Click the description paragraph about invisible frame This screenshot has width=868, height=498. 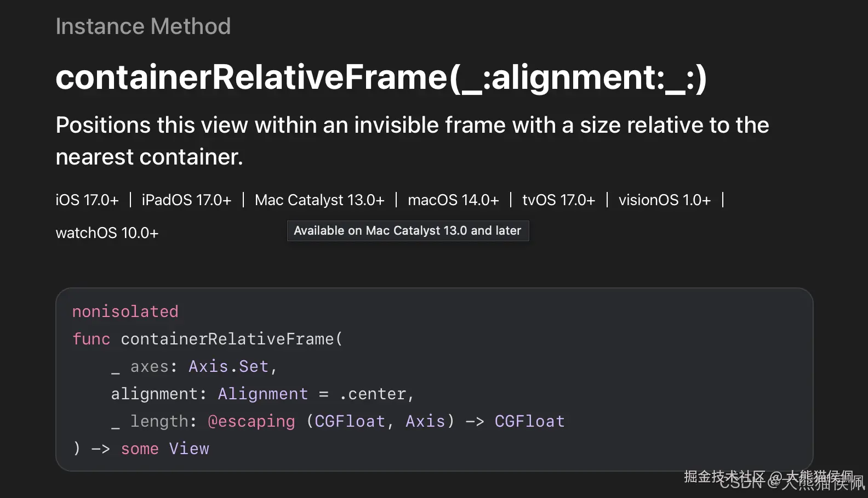click(412, 141)
